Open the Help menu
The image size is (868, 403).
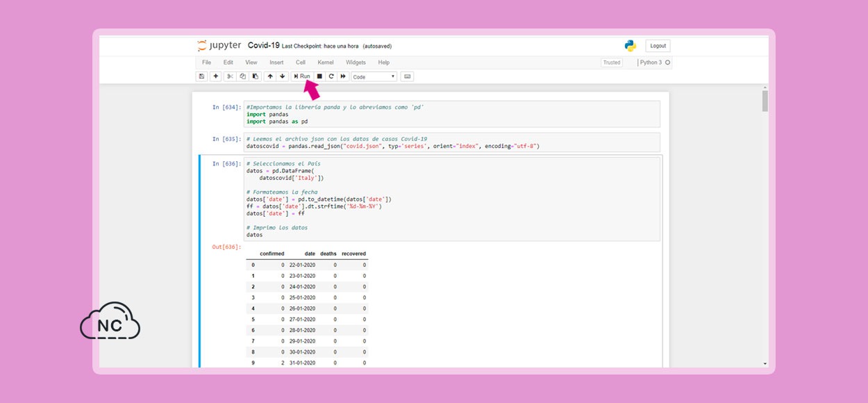384,63
